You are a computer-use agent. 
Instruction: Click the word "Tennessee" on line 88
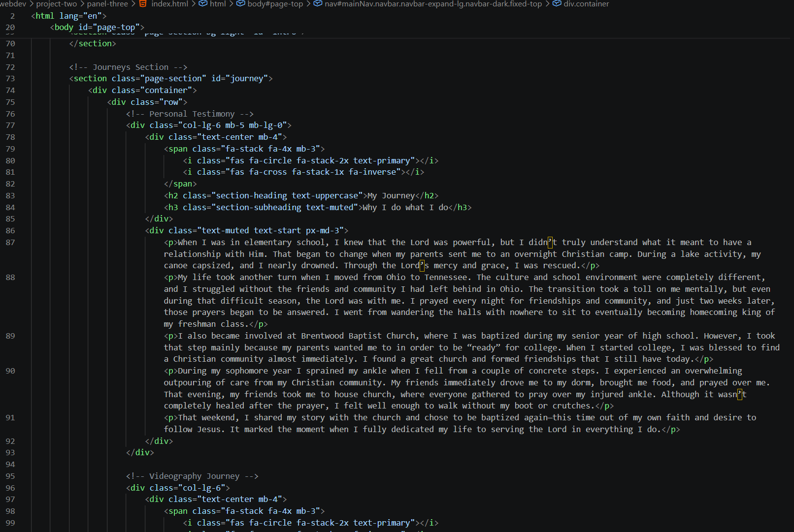click(x=446, y=278)
